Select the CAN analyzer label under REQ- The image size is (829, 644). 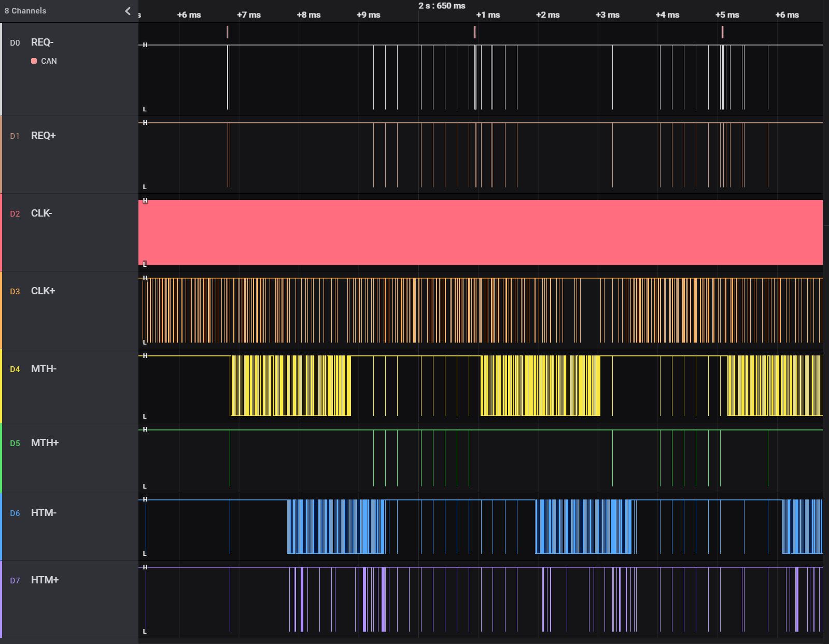[x=49, y=61]
